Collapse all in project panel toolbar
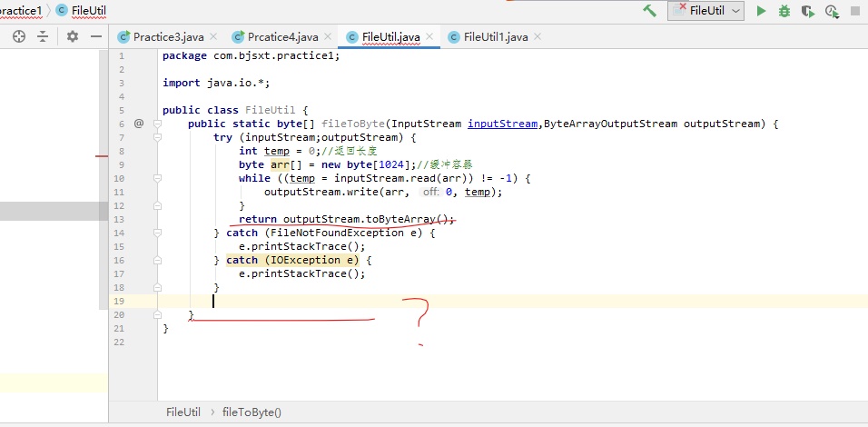This screenshot has width=868, height=427. (43, 36)
